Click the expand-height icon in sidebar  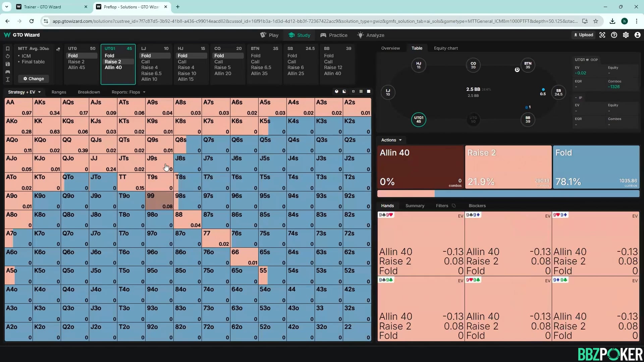[8, 79]
